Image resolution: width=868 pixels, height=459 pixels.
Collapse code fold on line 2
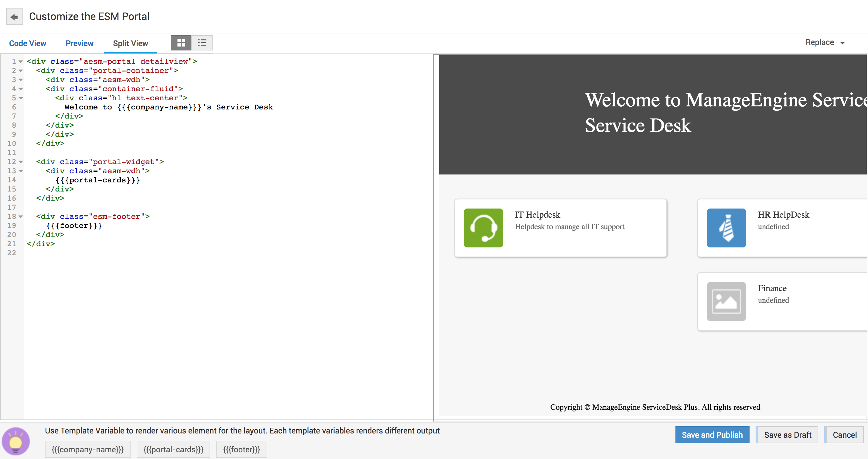pos(21,71)
